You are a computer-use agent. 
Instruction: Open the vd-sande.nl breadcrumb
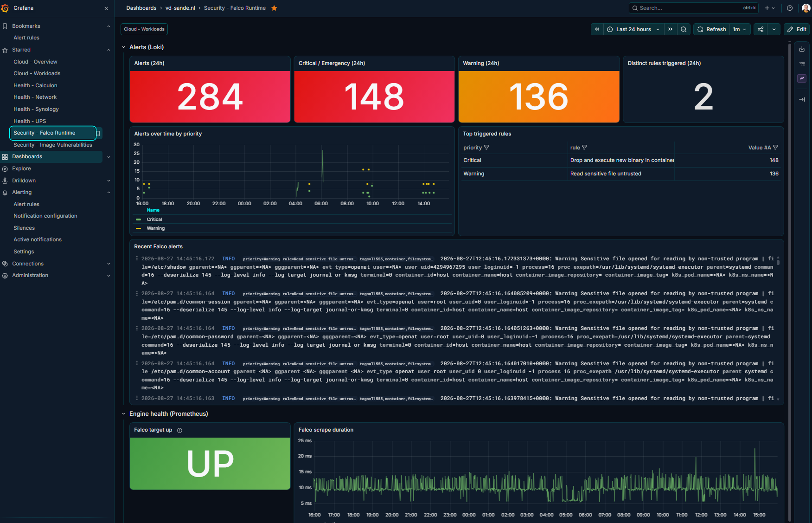(x=180, y=8)
